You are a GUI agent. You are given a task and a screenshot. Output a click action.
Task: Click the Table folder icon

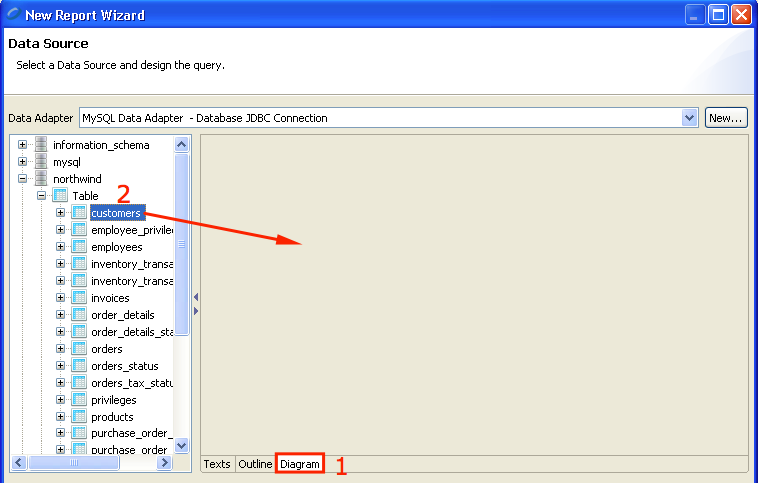point(60,195)
